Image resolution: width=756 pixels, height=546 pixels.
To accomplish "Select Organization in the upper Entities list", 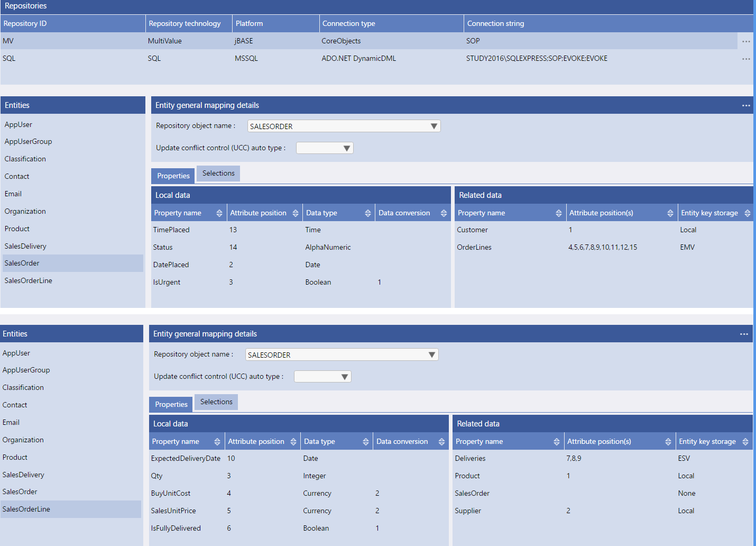I will click(73, 211).
